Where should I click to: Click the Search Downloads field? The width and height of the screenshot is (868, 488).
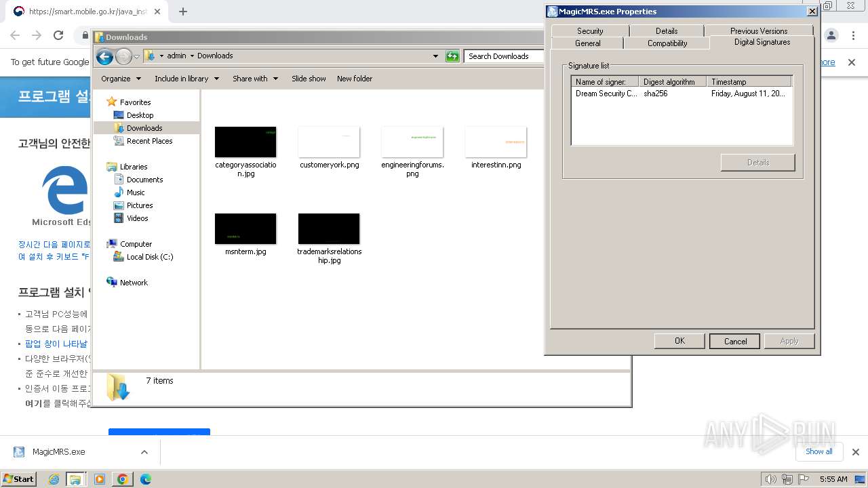coord(505,56)
